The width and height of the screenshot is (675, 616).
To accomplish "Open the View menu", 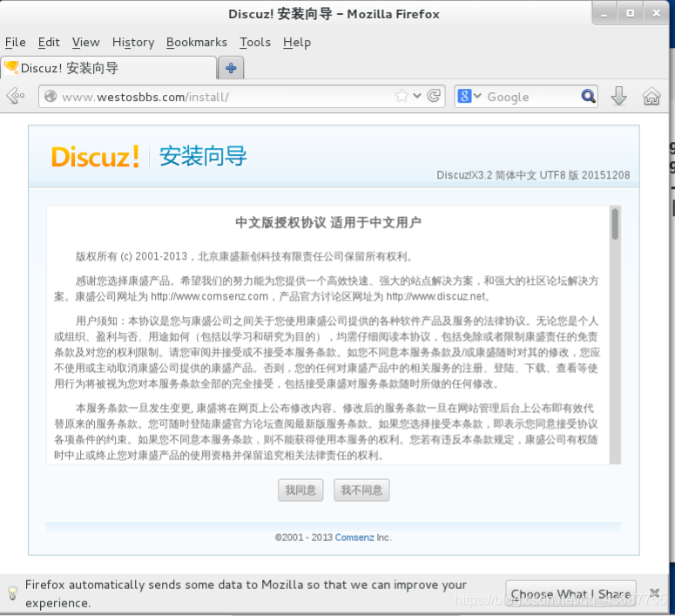I will [85, 42].
